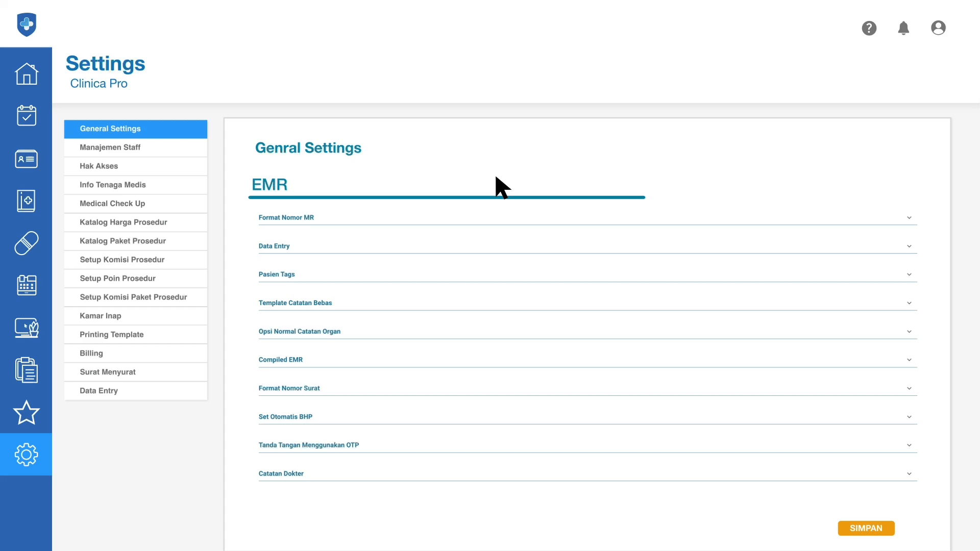Click the Clinica Pro shield logo

tap(27, 24)
